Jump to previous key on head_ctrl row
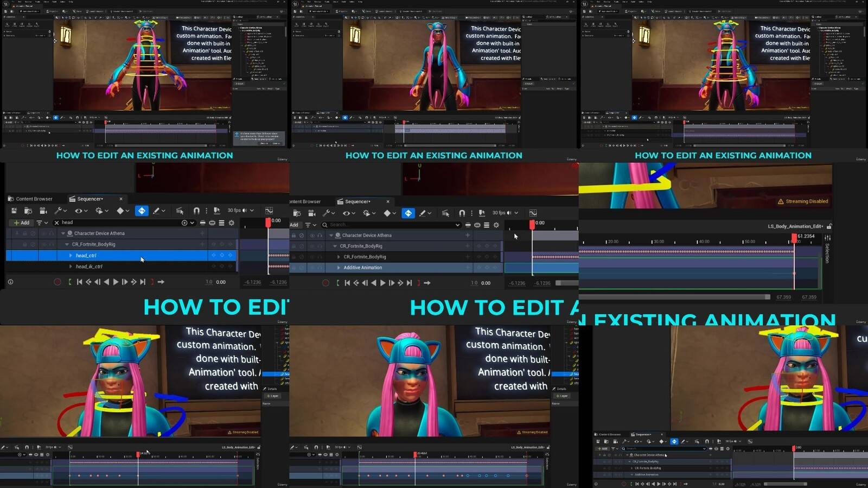The width and height of the screenshot is (868, 488). (213, 255)
